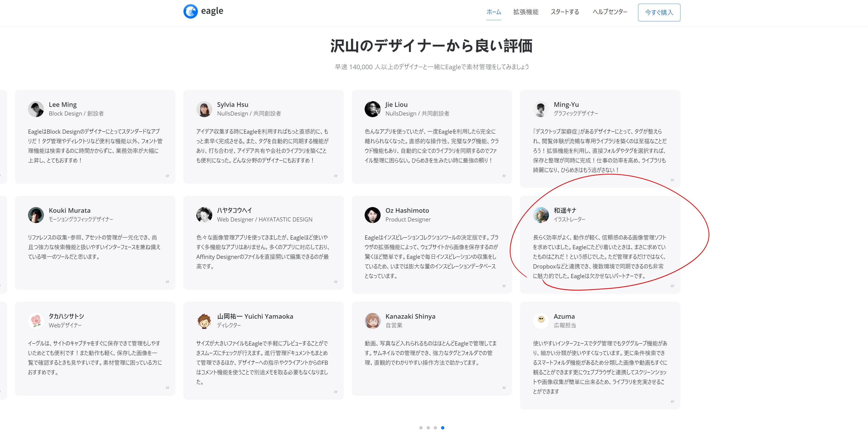This screenshot has height=434, width=868.
Task: Click the quote mark on Jie Liou card
Action: pos(504,176)
